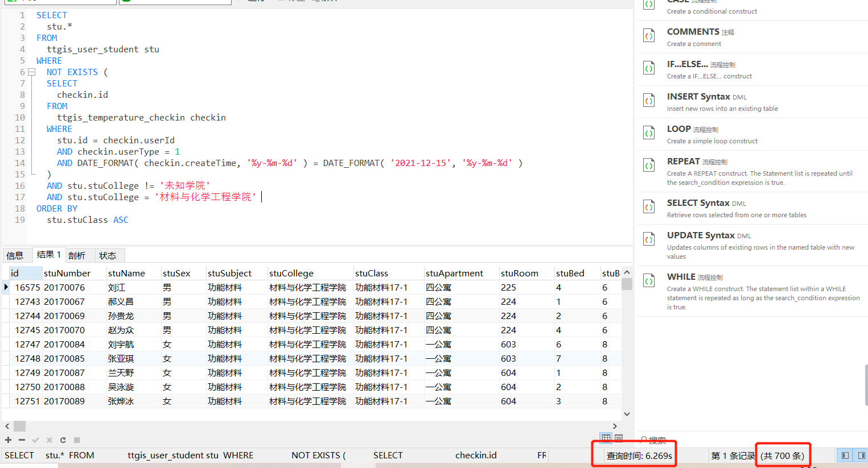Screen dimensions: 868x468
Task: Refresh the result grid
Action: coord(63,440)
